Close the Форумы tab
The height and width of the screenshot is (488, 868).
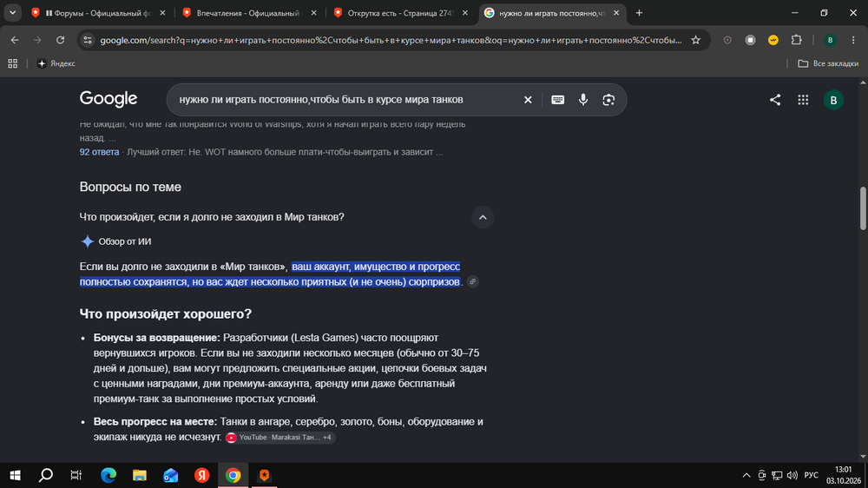click(162, 13)
